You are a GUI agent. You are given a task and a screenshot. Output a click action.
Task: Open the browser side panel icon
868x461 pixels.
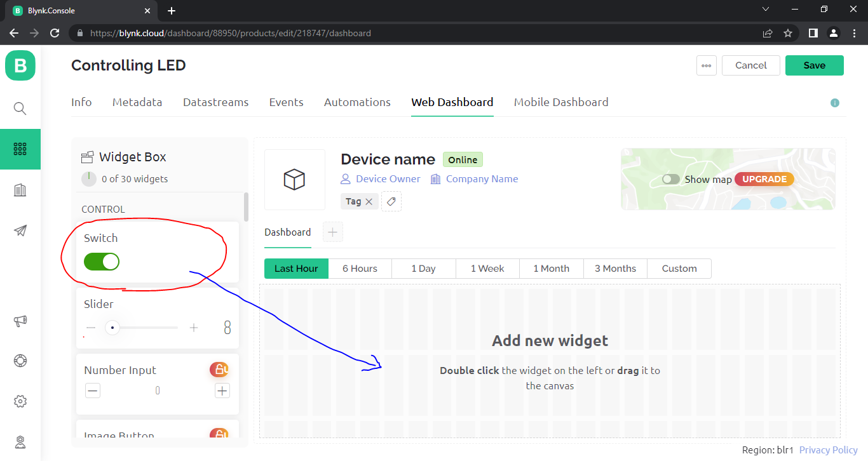tap(813, 33)
